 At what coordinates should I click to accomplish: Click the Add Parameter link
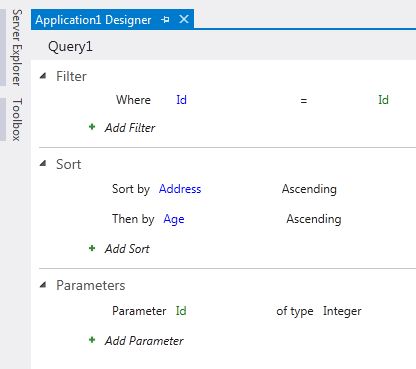click(x=144, y=341)
